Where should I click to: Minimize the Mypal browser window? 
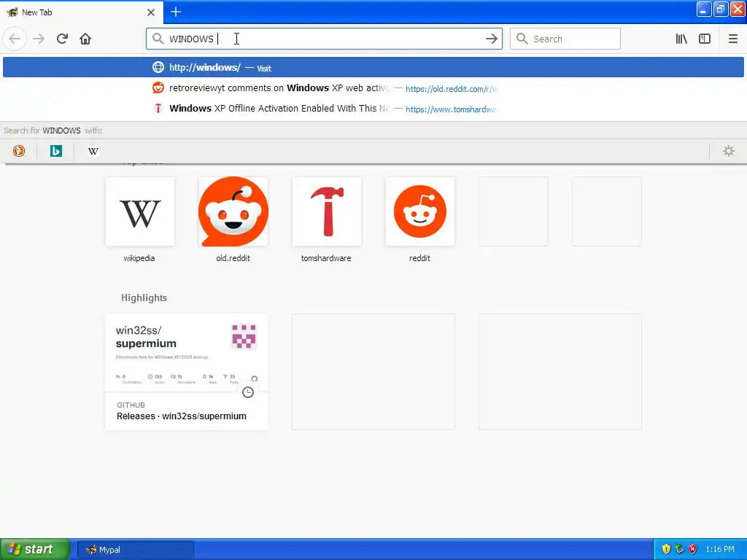point(704,9)
